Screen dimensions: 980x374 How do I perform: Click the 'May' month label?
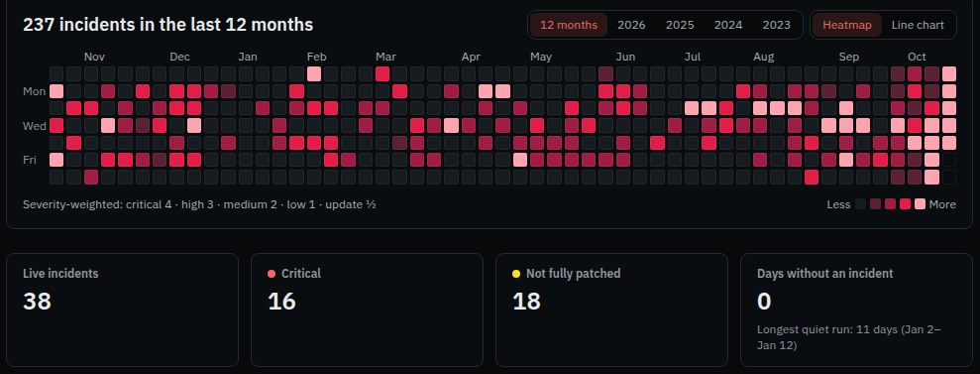tap(541, 57)
